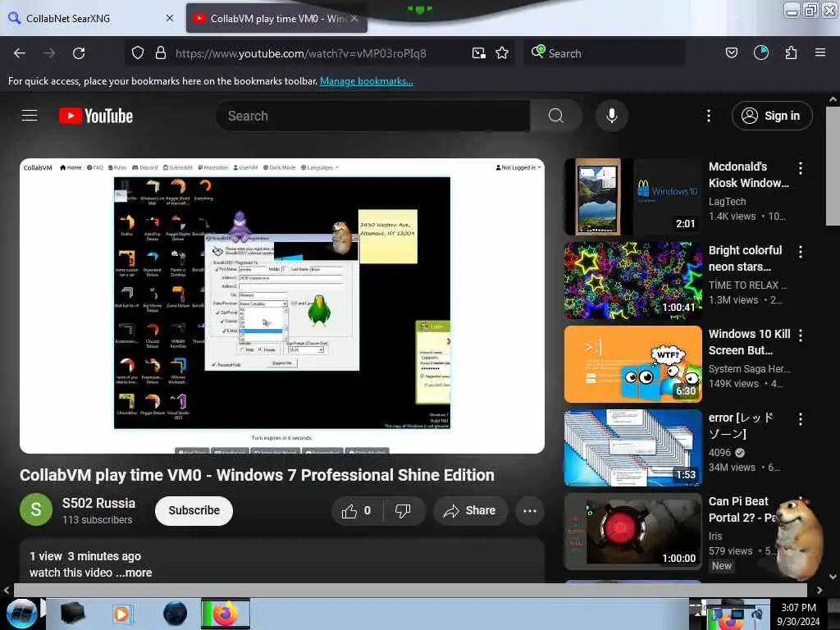Open the error video thumbnail by 4096

pos(632,447)
